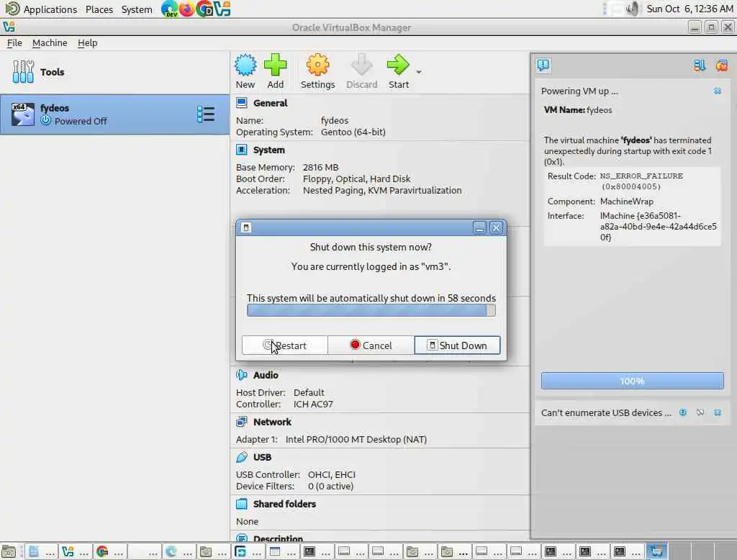737x560 pixels.
Task: Start the VM with the green arrow
Action: click(x=398, y=71)
